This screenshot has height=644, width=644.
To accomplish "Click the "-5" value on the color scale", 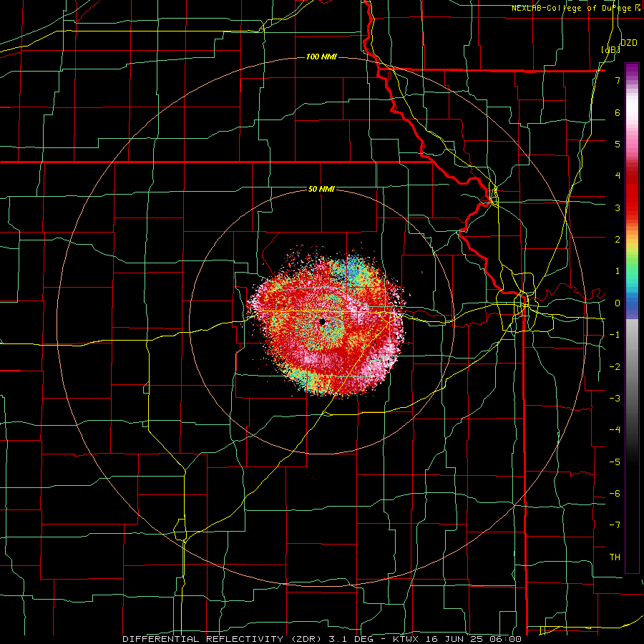I will (x=615, y=462).
